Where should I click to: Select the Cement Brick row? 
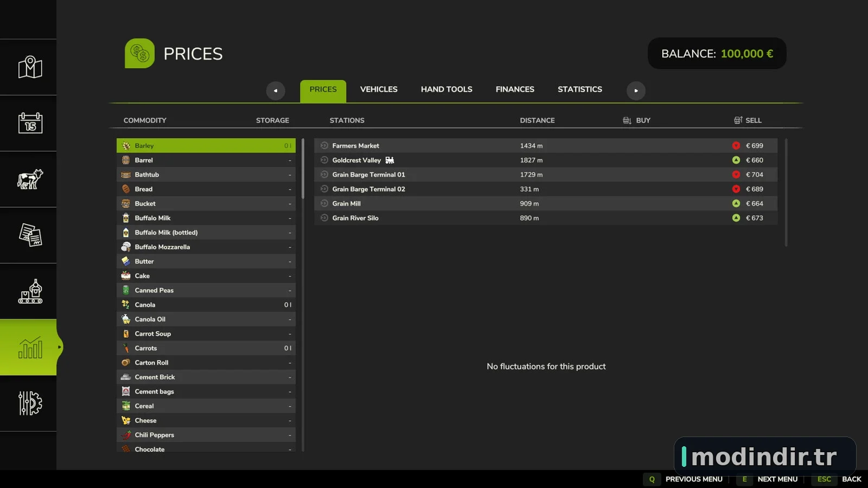[206, 377]
